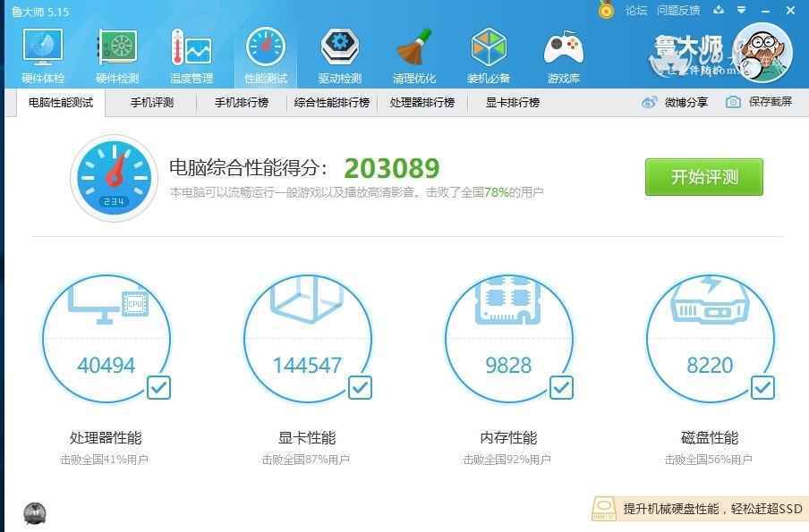Click 微博分享 share text
Screen dimensions: 809x532
click(686, 102)
